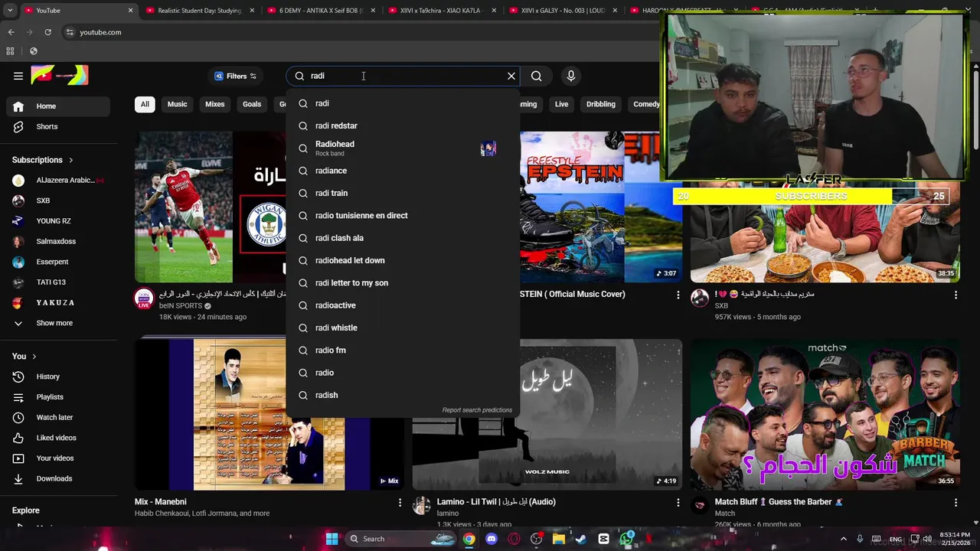Select 'radio tunisienne en direct' suggestion
980x551 pixels.
[403, 216]
